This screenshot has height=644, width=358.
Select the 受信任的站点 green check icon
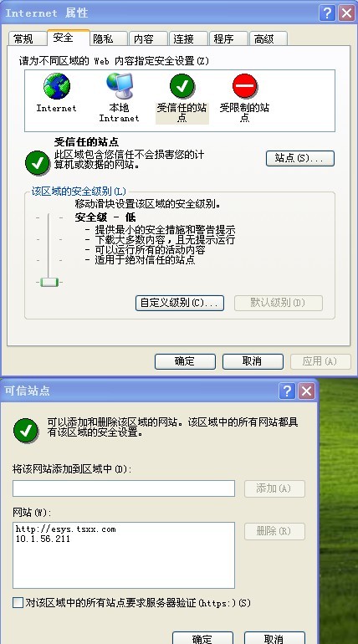click(x=182, y=86)
